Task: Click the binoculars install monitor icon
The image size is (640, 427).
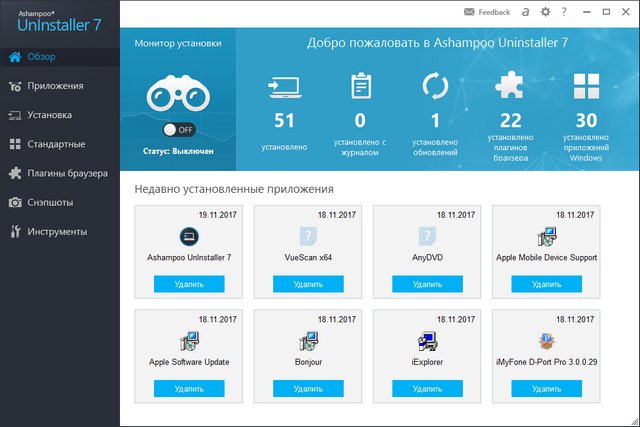Action: [x=177, y=94]
